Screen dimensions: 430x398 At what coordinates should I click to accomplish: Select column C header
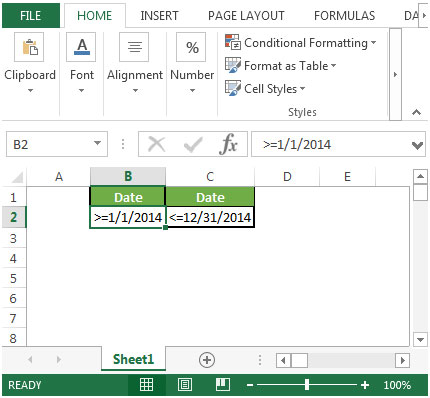210,176
